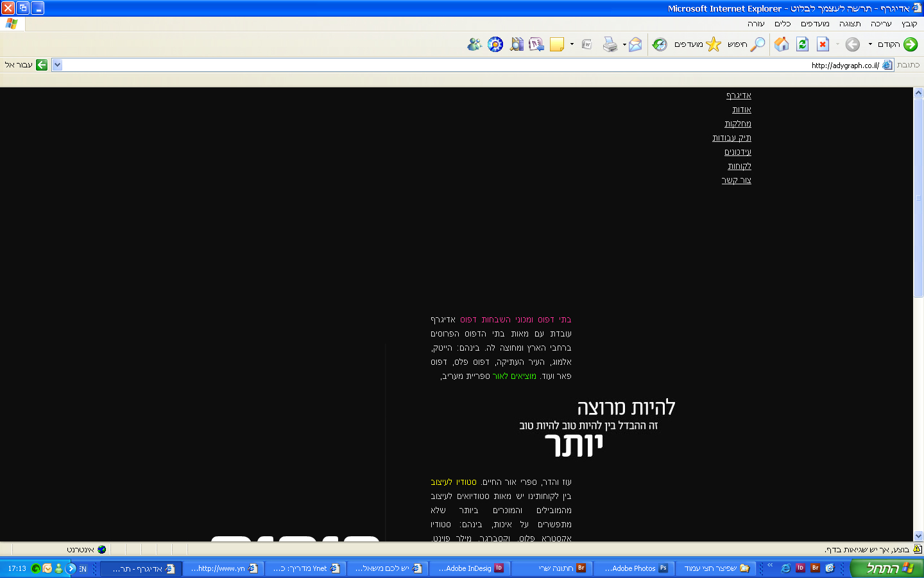
Task: Switch to the Ynet מדריך taskbar button
Action: [x=305, y=568]
